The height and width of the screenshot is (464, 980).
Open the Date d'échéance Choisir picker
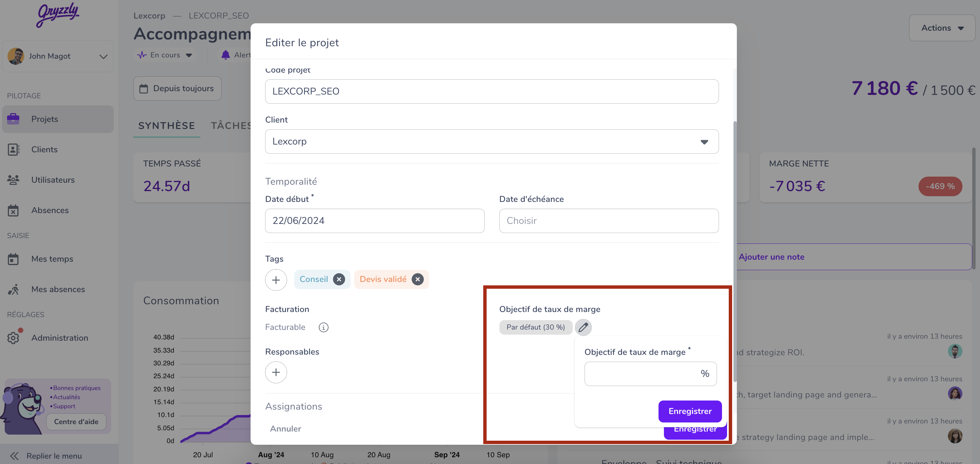609,221
